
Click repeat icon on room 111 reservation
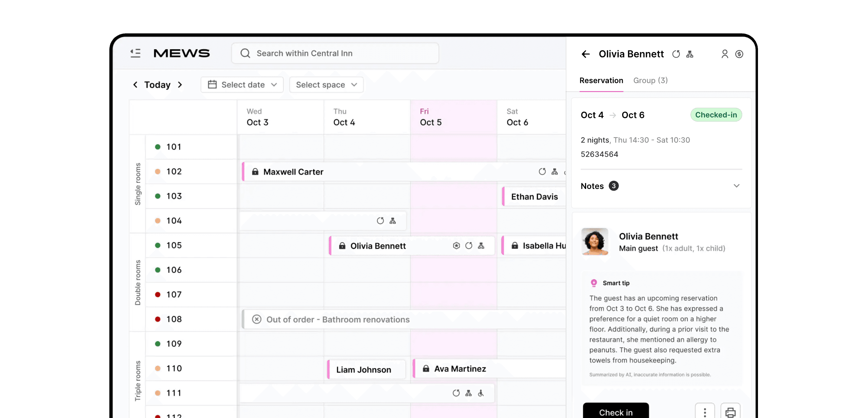coord(456,393)
